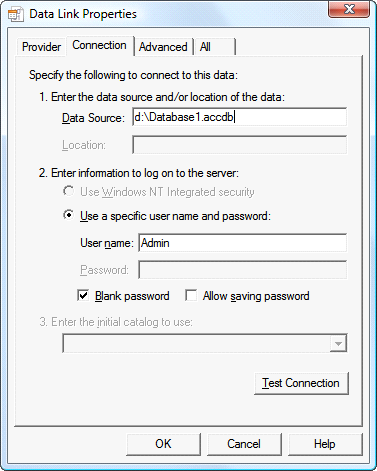
Task: Confirm with the OK button
Action: pyautogui.click(x=163, y=444)
